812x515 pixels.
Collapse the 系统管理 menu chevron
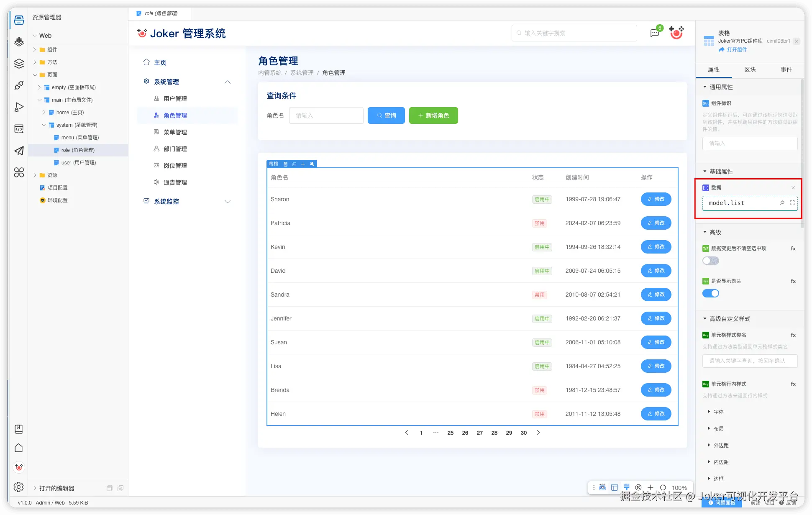tap(228, 82)
